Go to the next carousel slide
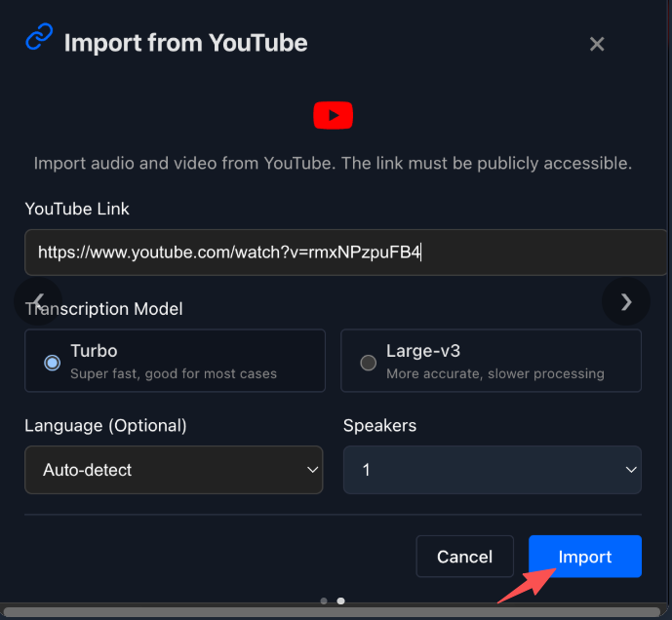Screen dimensions: 672x620 pyautogui.click(x=626, y=301)
